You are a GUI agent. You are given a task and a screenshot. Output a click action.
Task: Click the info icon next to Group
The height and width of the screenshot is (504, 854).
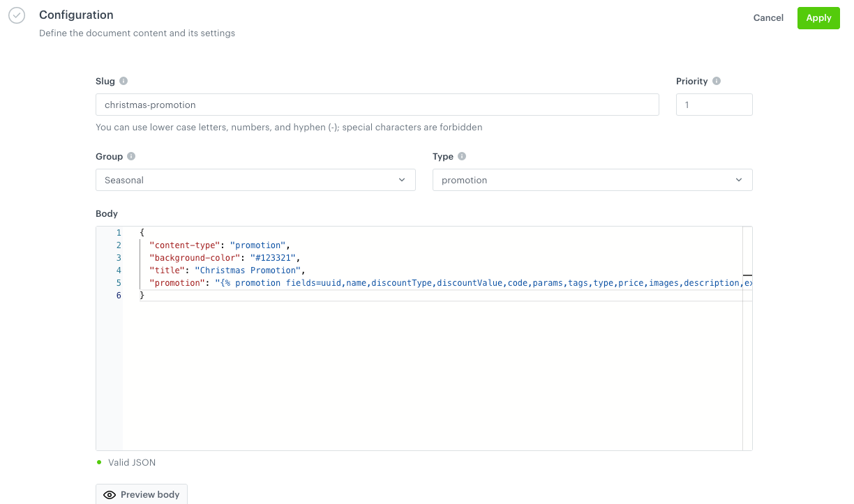(131, 157)
